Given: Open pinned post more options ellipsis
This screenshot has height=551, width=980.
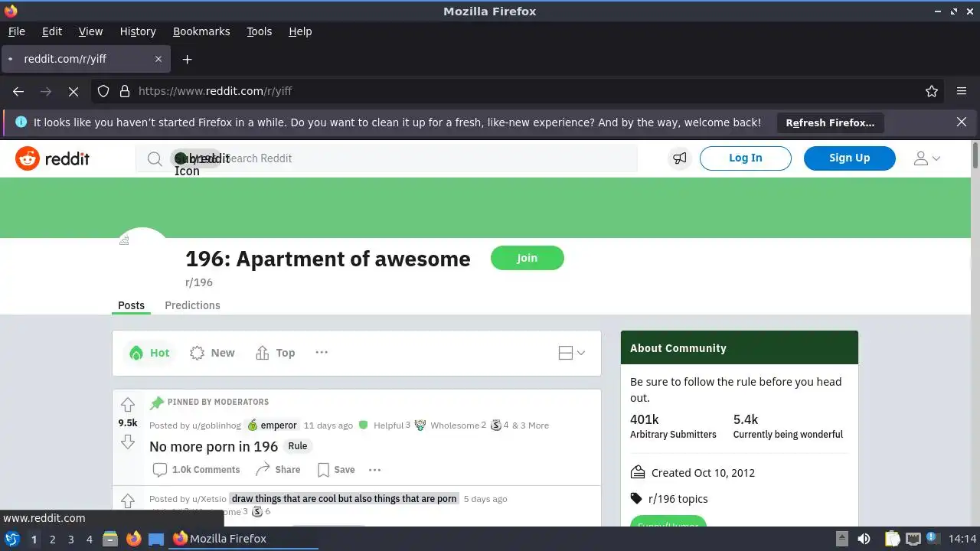Looking at the screenshot, I should tap(374, 470).
